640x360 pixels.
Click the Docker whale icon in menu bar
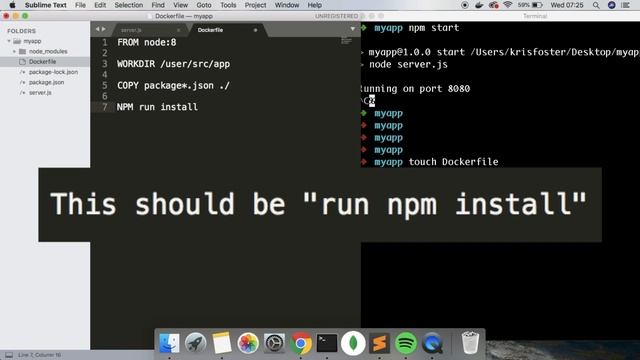pos(479,5)
